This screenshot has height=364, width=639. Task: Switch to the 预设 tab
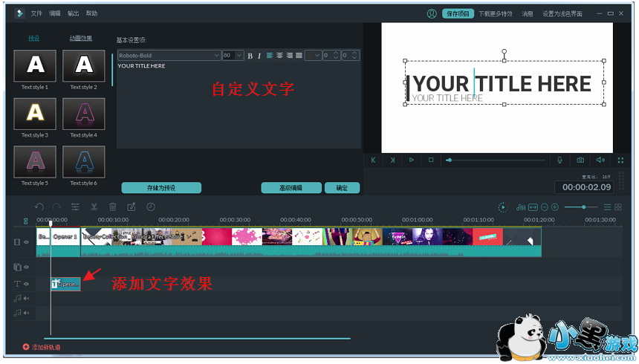point(34,38)
